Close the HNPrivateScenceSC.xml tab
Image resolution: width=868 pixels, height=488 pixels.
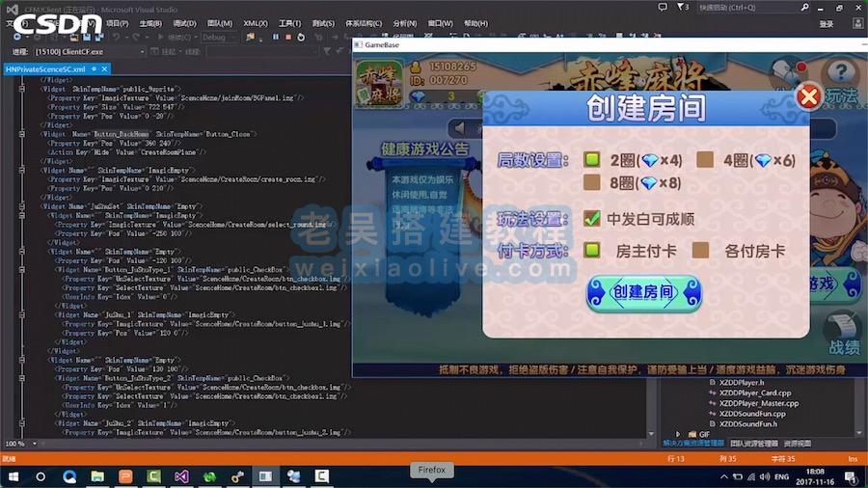pos(104,68)
